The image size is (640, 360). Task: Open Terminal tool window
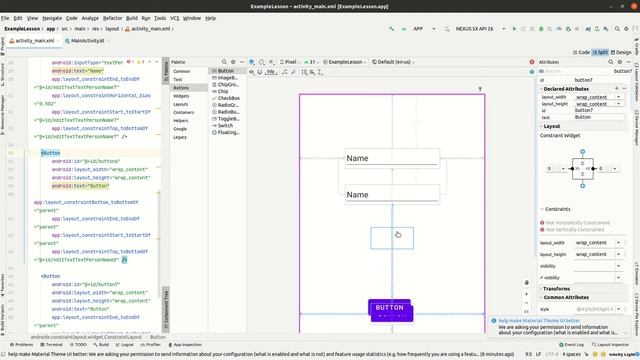(51, 345)
